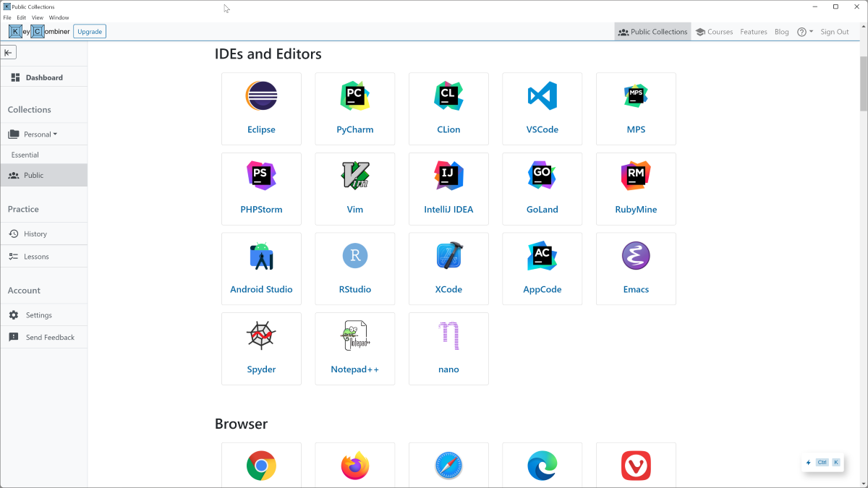This screenshot has height=488, width=868.
Task: Click the Ctrl K command palette hint
Action: pyautogui.click(x=823, y=463)
